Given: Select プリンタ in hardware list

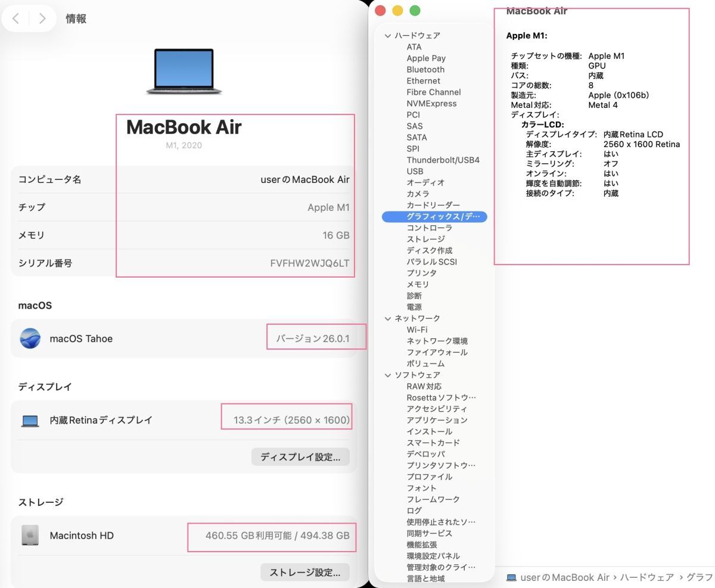Looking at the screenshot, I should click(422, 273).
